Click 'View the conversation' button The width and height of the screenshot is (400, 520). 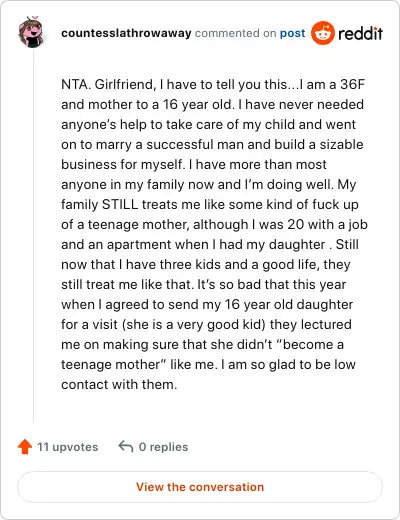point(200,487)
